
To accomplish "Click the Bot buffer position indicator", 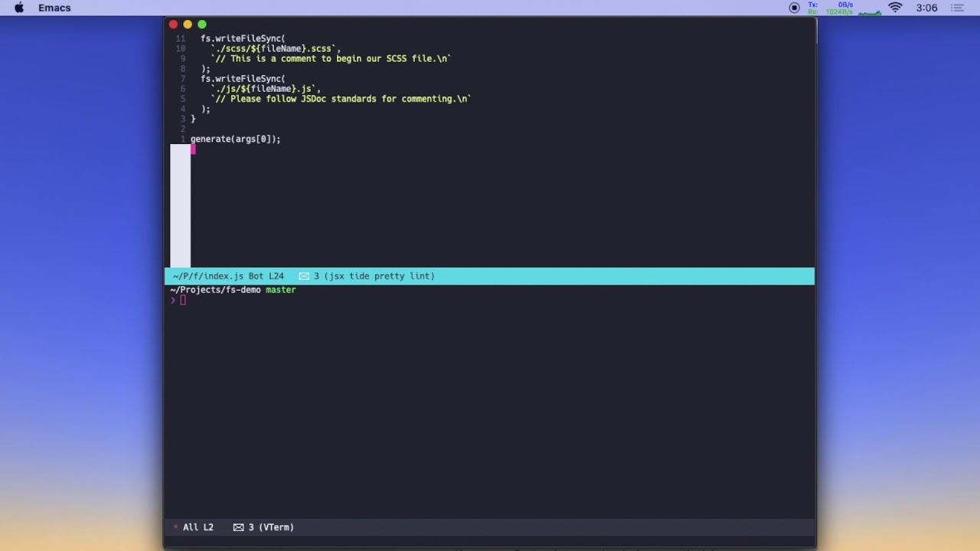I will coord(256,276).
